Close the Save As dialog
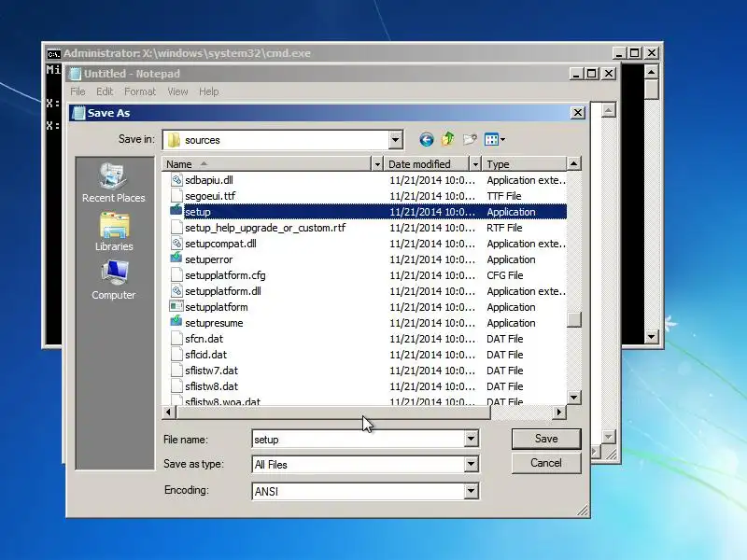Viewport: 747px width, 560px height. pos(577,113)
